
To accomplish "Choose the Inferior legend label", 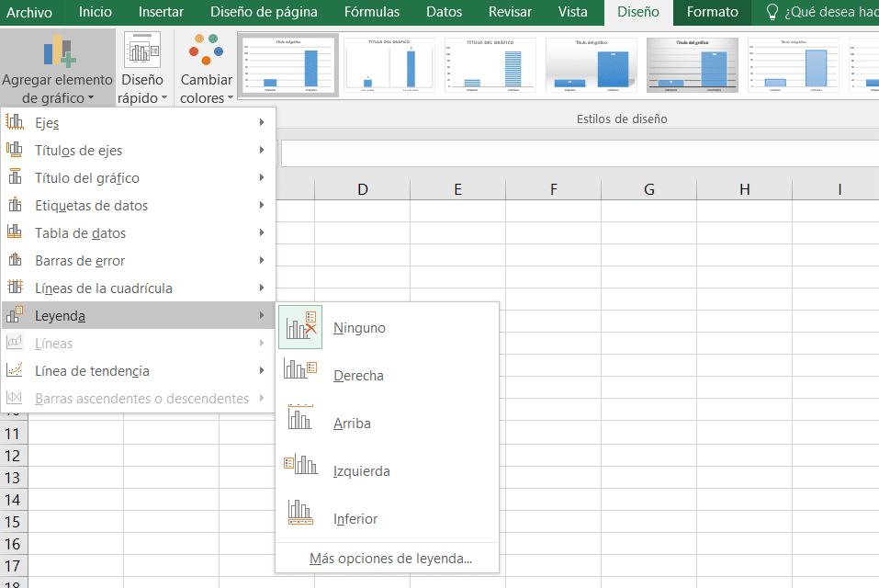I will pyautogui.click(x=355, y=518).
